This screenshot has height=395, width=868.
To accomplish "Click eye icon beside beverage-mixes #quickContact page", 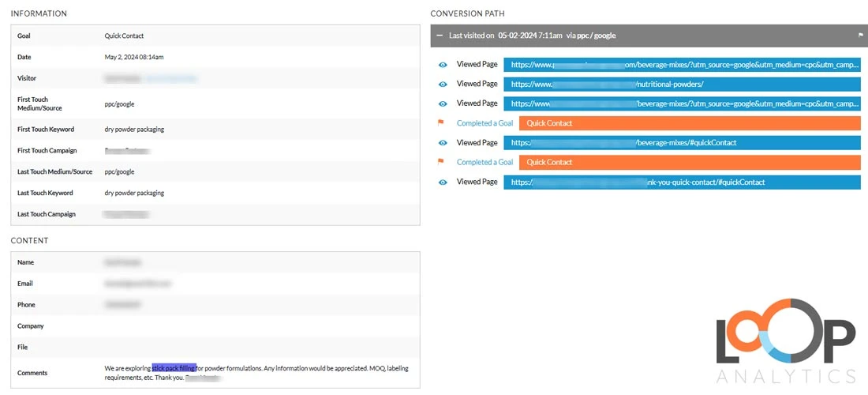I will (443, 143).
